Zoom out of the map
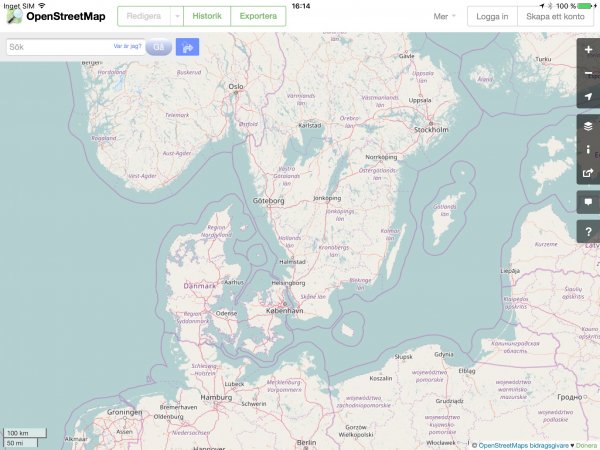Image resolution: width=600 pixels, height=450 pixels. [588, 73]
